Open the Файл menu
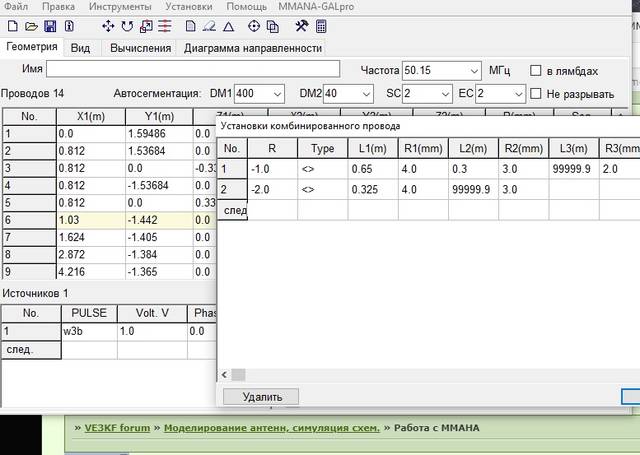Image resolution: width=640 pixels, height=455 pixels. tap(16, 7)
